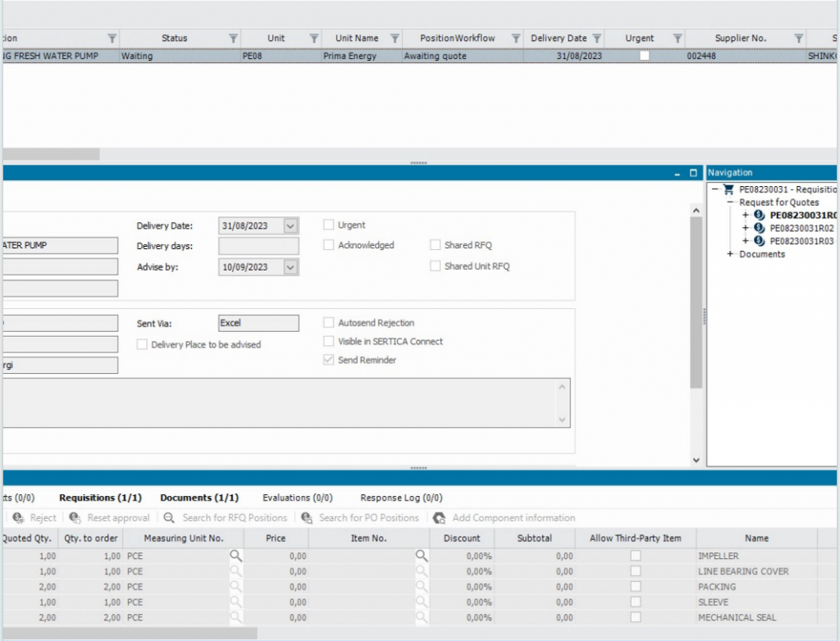Viewport: 840px width, 641px height.
Task: Switch to Evaluations (0/0) tab
Action: pos(297,498)
